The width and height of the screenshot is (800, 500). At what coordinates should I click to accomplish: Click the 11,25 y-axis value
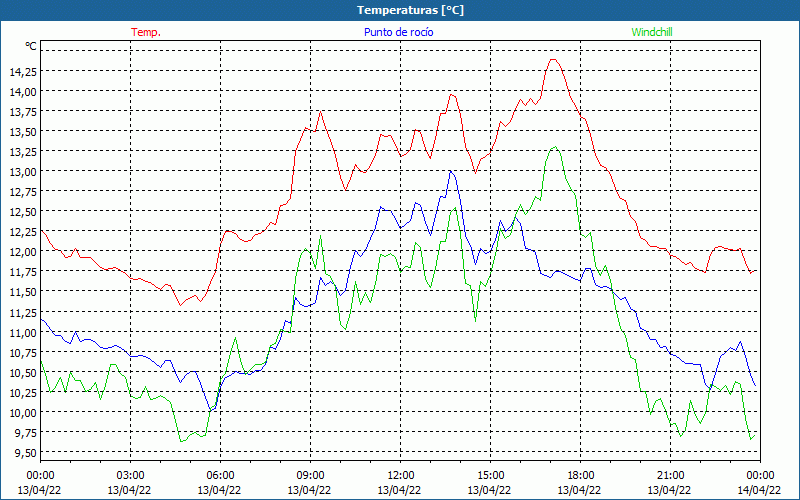(23, 313)
